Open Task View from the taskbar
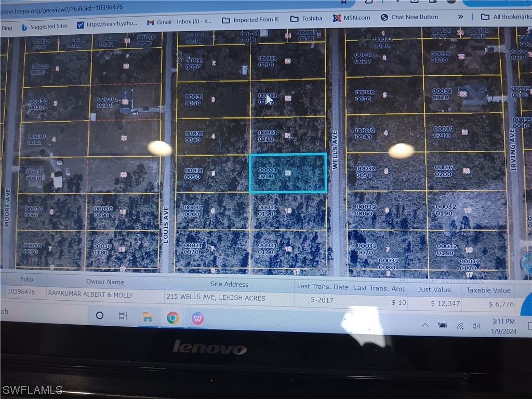Image resolution: width=532 pixels, height=399 pixels. coord(123,316)
